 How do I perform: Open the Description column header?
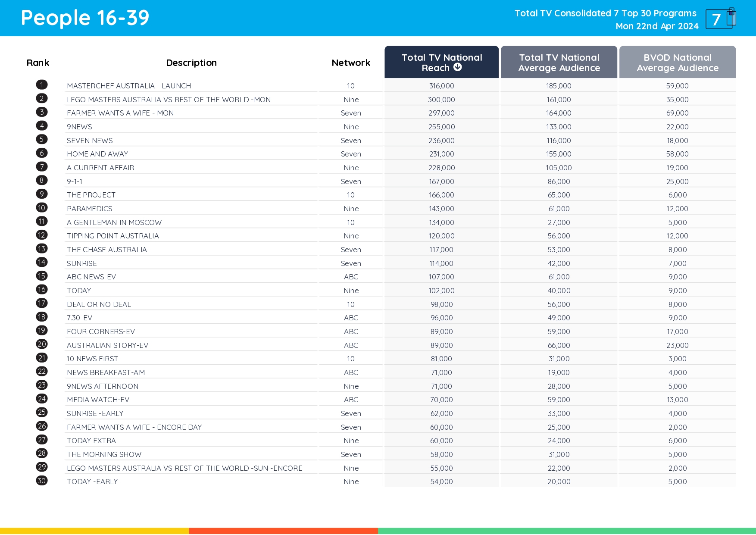pos(191,63)
